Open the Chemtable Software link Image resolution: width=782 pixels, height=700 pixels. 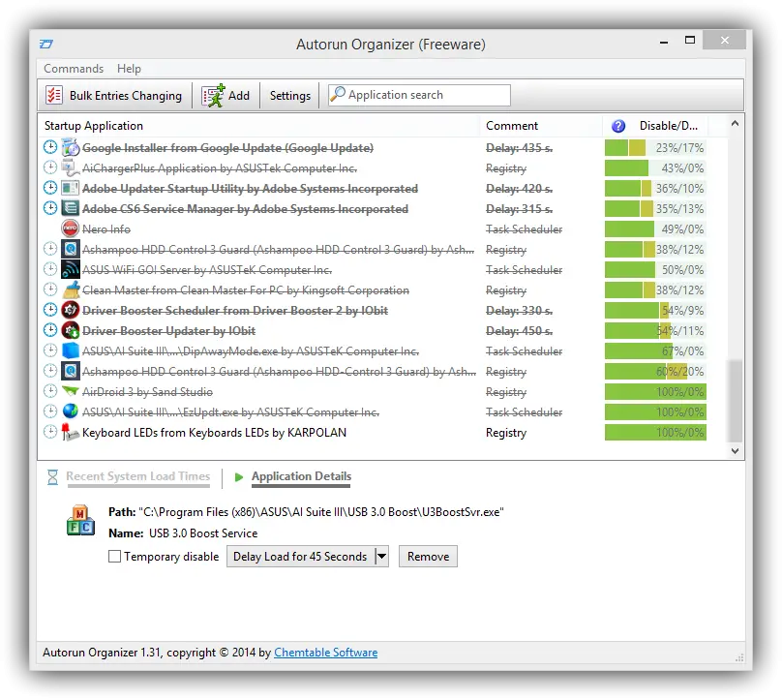pyautogui.click(x=325, y=653)
